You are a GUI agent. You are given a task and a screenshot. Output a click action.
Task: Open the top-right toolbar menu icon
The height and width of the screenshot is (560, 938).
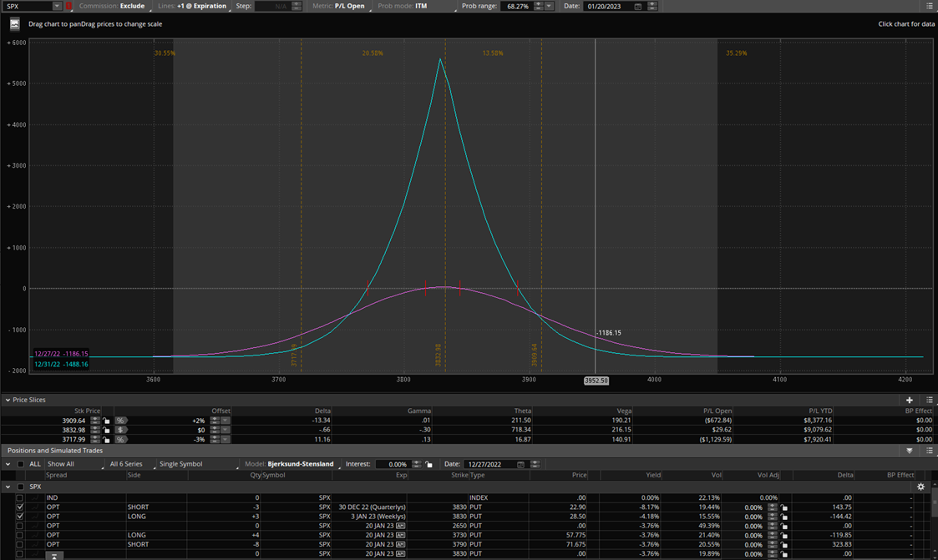tap(930, 6)
